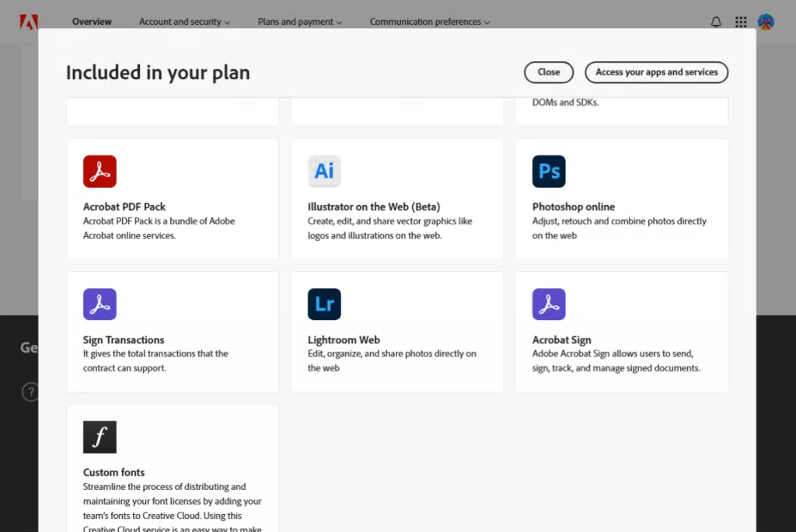Click the Lightroom Web Lr icon
Viewport: 796px width, 532px height.
click(x=324, y=304)
